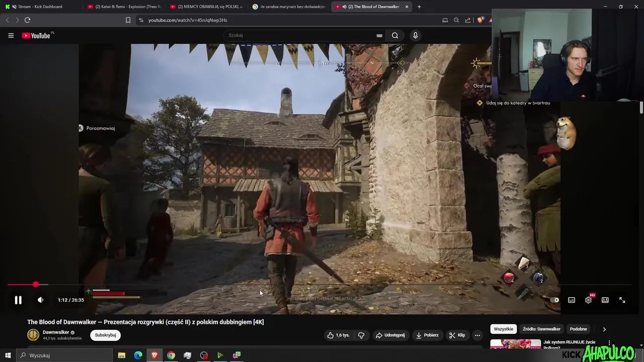Viewport: 644px width, 362px height.
Task: Select the Podobne filter chip
Action: (578, 329)
